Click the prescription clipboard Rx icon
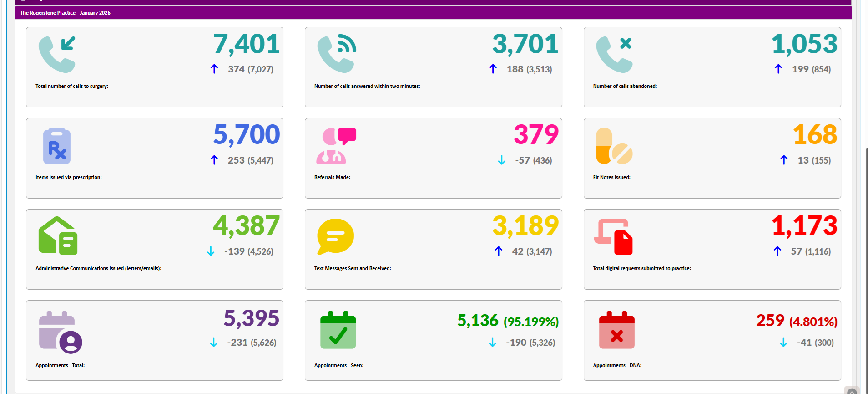Viewport: 868px width, 394px height. 57,146
